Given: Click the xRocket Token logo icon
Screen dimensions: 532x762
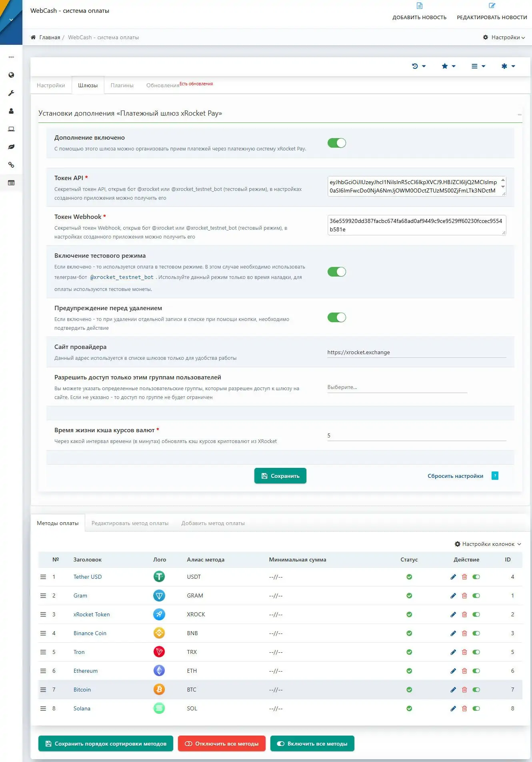Looking at the screenshot, I should click(159, 614).
